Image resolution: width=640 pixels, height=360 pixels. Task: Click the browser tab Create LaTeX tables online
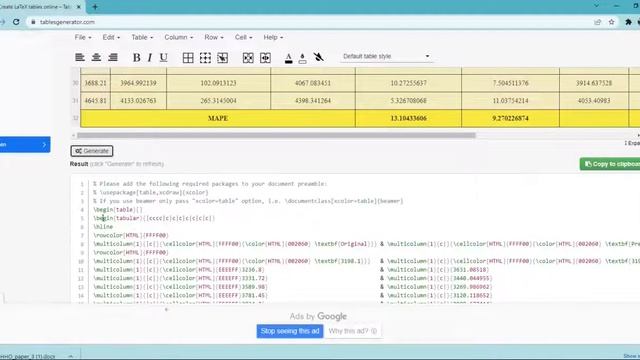click(41, 7)
